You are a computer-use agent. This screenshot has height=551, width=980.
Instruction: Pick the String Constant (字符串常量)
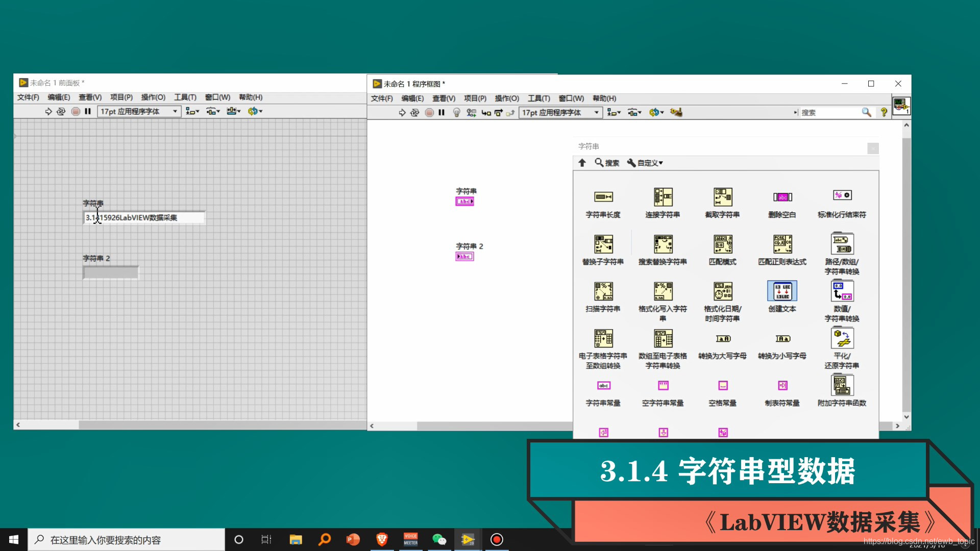pos(603,386)
